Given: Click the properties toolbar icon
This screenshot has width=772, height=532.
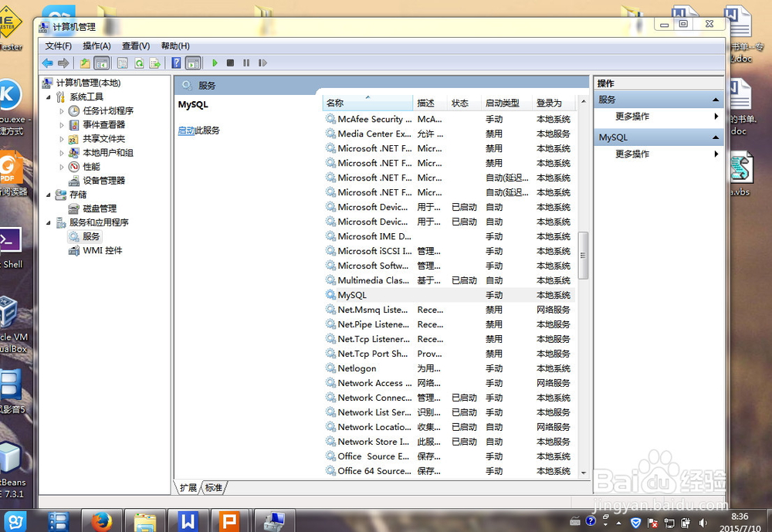Looking at the screenshot, I should (x=123, y=63).
